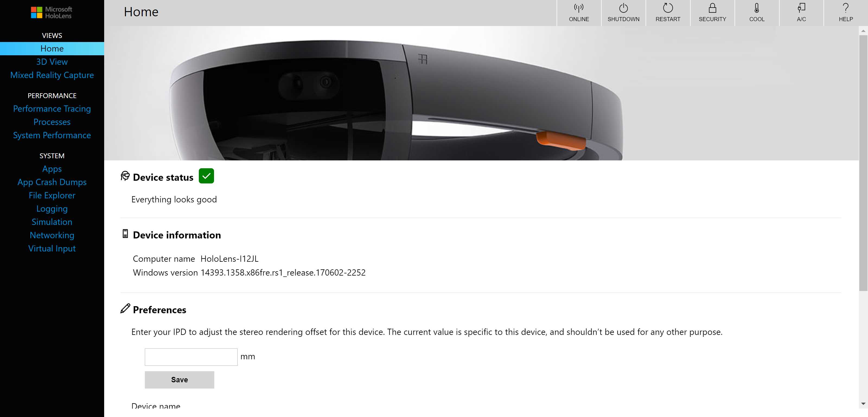
Task: Click the Device information icon
Action: tap(125, 235)
